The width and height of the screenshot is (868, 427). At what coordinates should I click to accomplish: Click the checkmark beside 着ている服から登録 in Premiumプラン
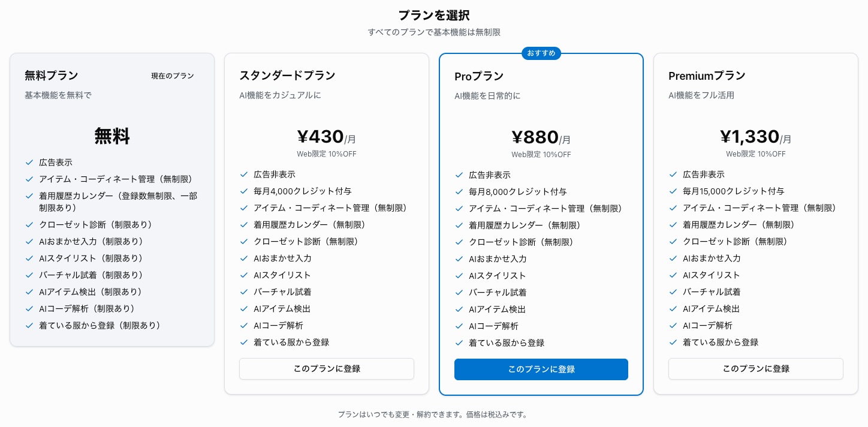[x=673, y=342]
